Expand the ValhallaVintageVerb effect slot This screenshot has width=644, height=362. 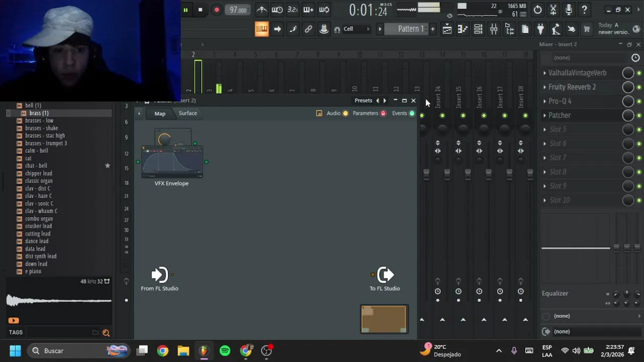544,73
